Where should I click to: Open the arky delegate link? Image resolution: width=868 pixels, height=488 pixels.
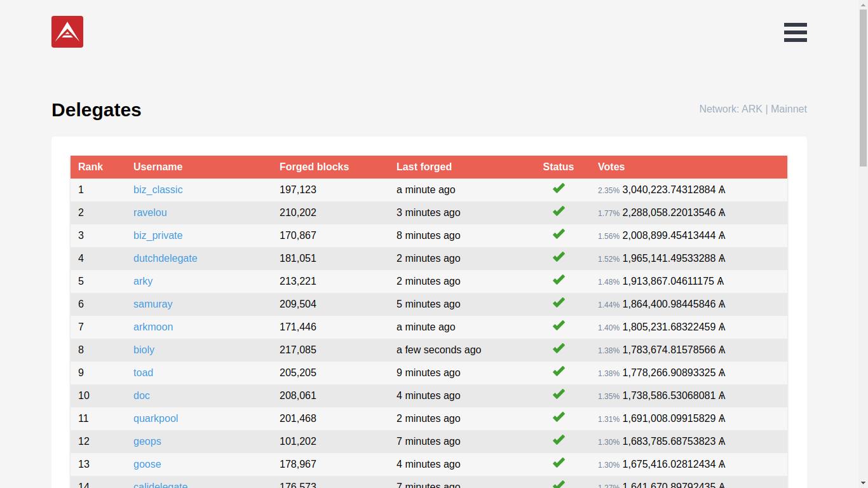(x=143, y=281)
